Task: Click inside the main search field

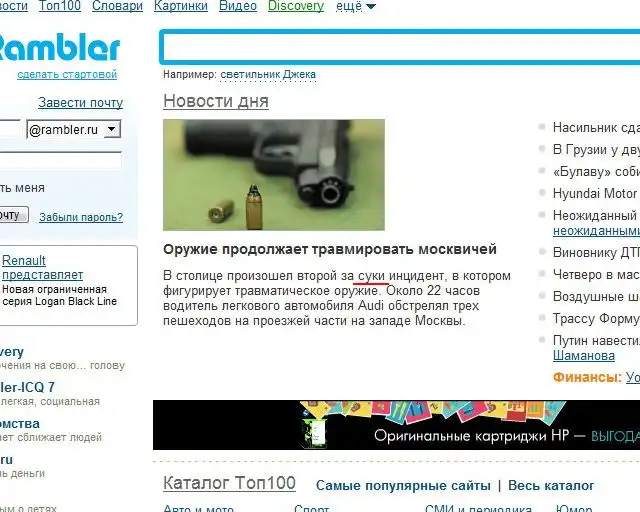Action: 400,48
